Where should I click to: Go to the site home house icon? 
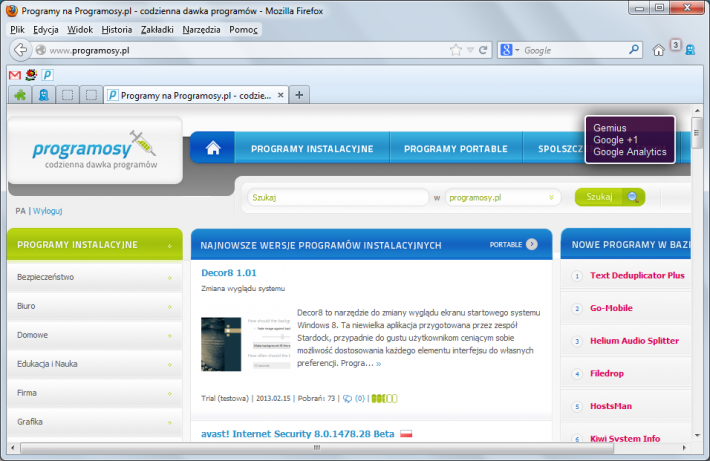tap(213, 148)
